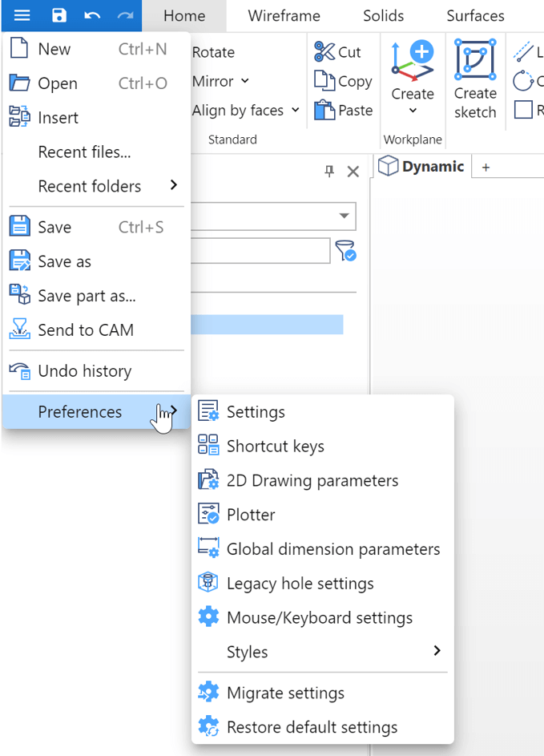Switch to the Wireframe ribbon tab
544x756 pixels.
284,16
